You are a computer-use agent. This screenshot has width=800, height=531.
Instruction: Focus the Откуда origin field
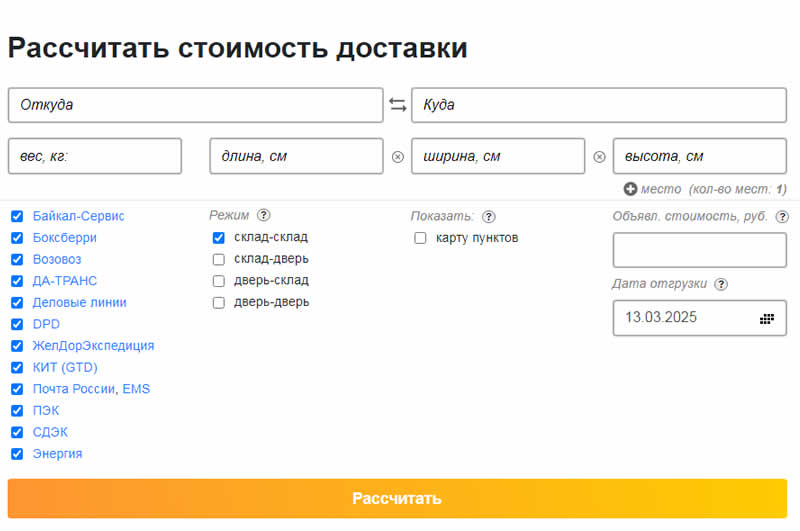195,105
